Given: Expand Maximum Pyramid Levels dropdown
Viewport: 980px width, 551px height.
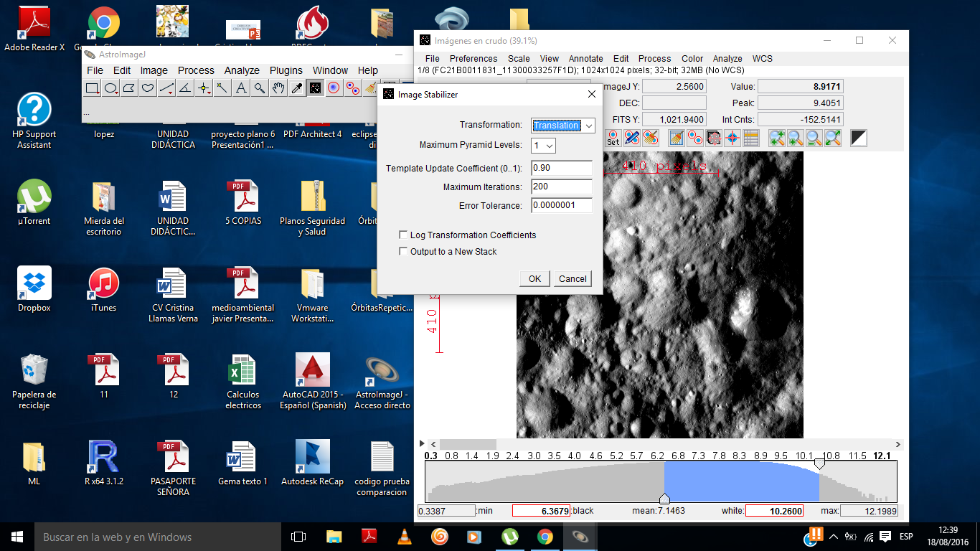Looking at the screenshot, I should [544, 146].
